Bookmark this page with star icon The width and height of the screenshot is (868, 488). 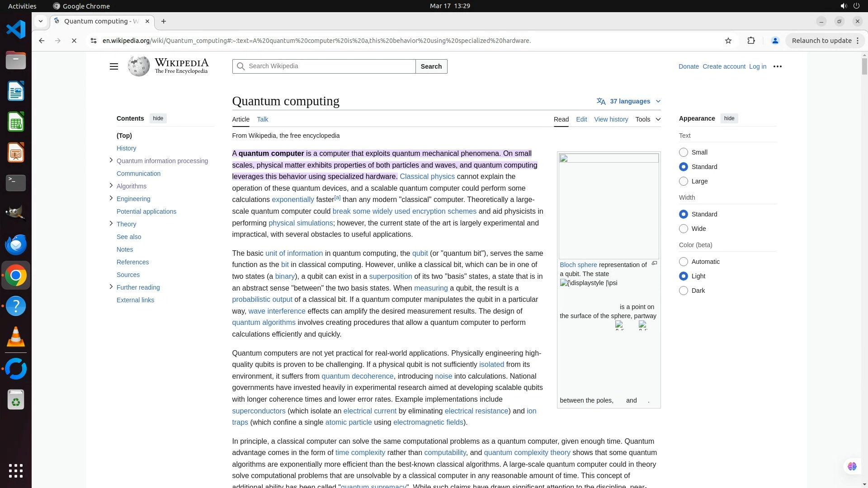pos(728,41)
